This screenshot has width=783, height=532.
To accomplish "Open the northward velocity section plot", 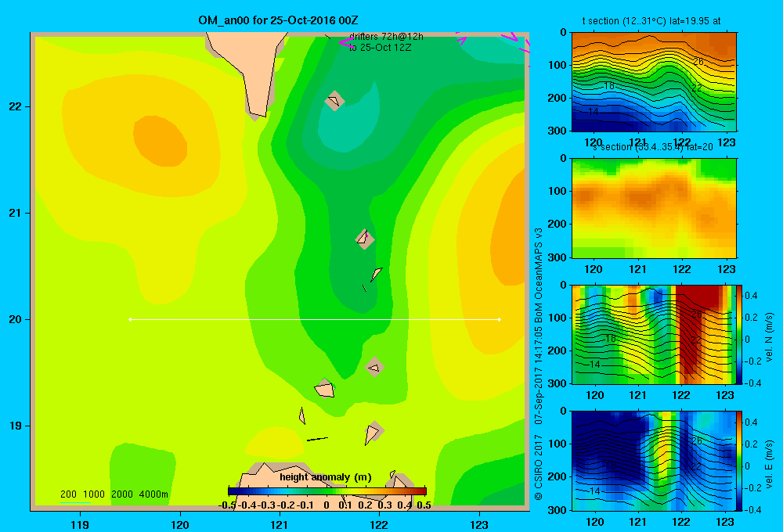I will (654, 334).
